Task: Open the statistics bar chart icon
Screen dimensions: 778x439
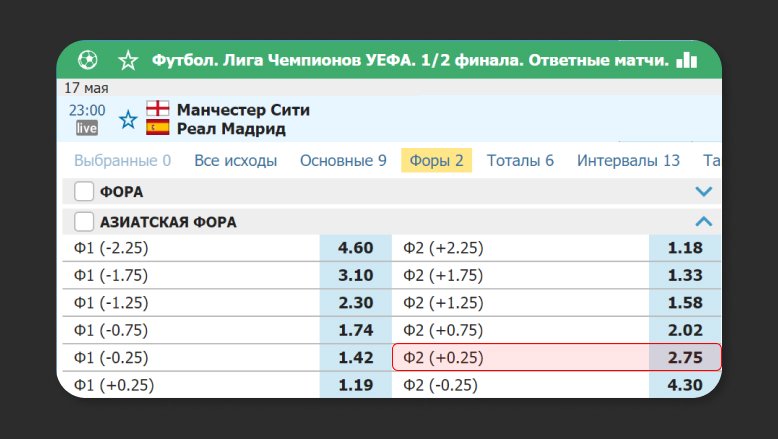Action: [x=686, y=60]
